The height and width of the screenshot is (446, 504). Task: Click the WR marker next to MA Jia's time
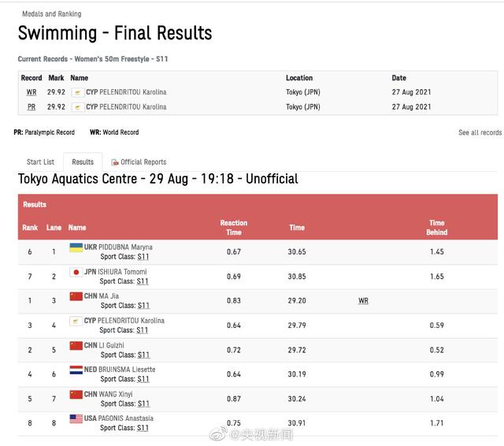(363, 301)
